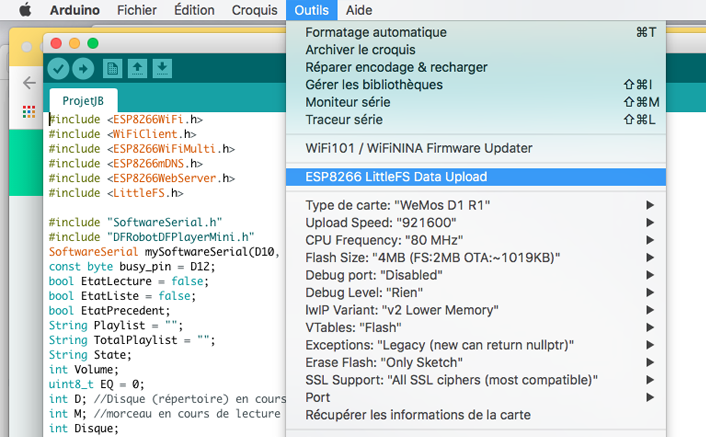Click the 'String State;' line

[90, 355]
